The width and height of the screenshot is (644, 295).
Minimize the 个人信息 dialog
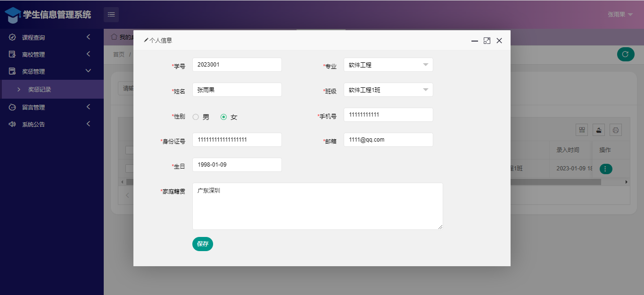[x=475, y=41]
